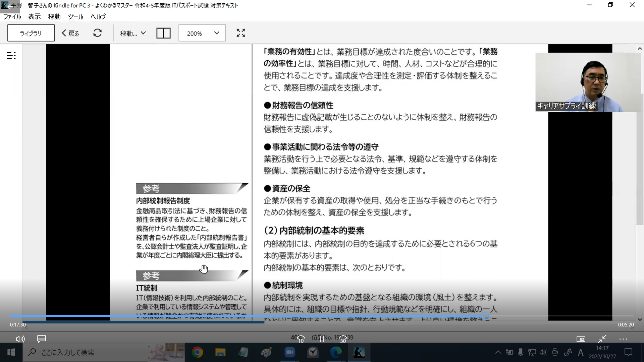Mute the video volume speaker icon
The height and width of the screenshot is (362, 644).
click(x=20, y=339)
